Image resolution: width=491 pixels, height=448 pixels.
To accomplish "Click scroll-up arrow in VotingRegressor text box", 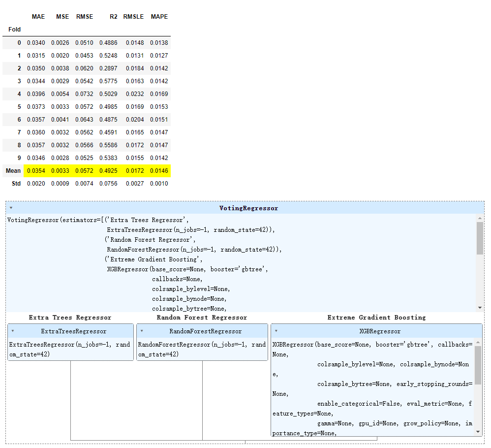I will click(x=479, y=218).
